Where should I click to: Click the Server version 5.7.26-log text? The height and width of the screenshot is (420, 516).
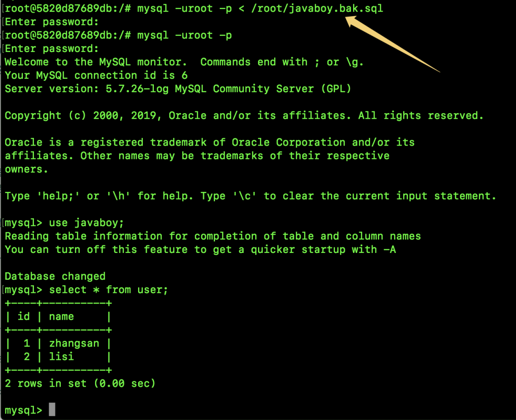click(x=178, y=89)
